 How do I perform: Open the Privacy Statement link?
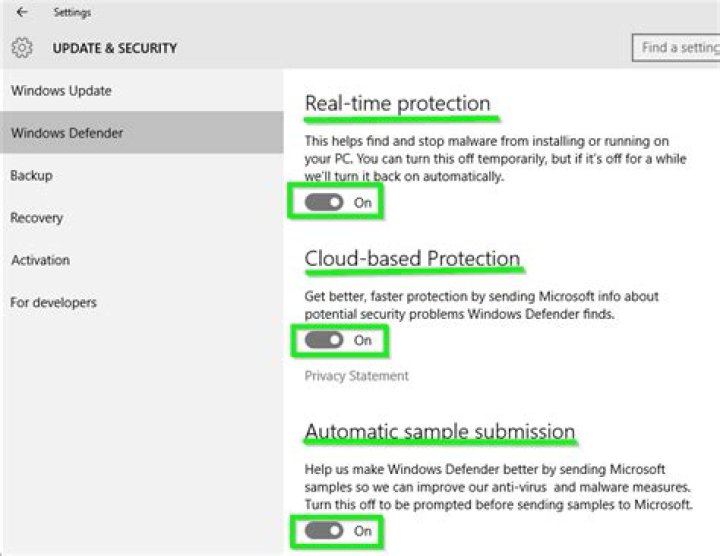tap(356, 376)
